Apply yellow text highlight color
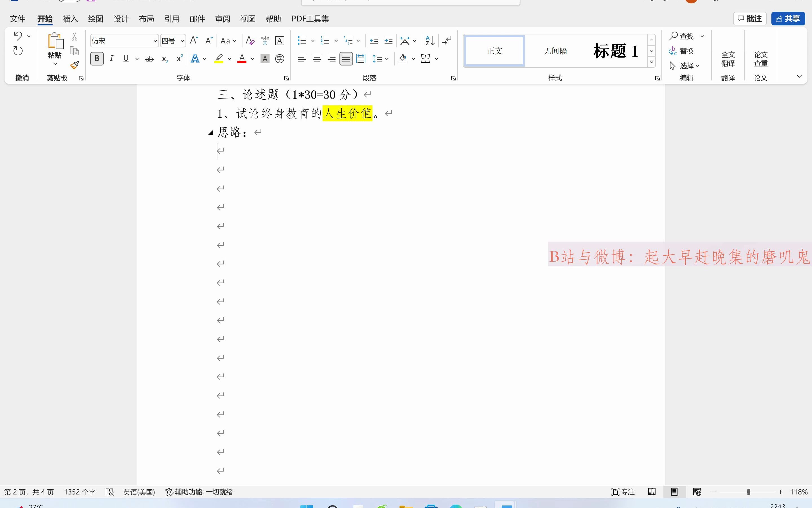Screen dimensions: 812x508 click(x=219, y=59)
